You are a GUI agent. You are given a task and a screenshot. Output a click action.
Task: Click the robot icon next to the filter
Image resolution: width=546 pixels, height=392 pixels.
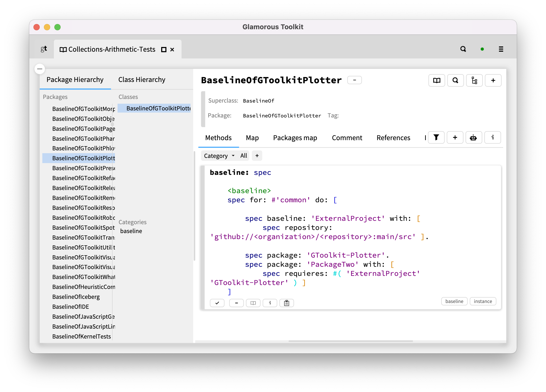click(474, 138)
